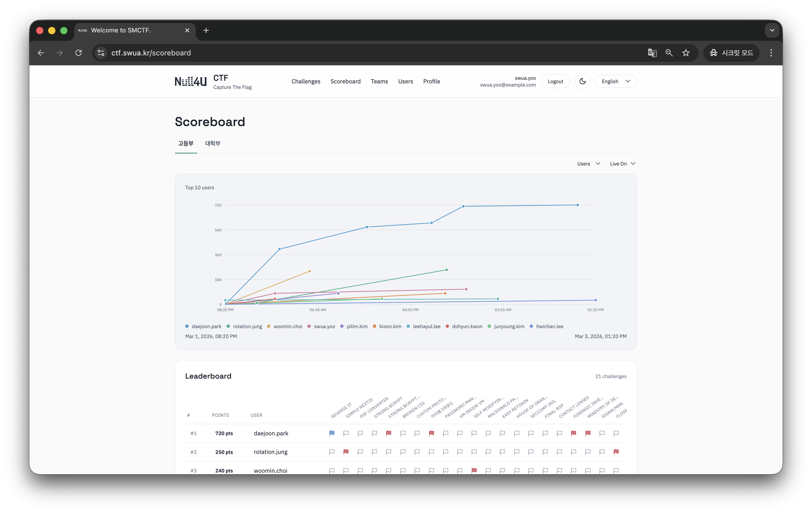The height and width of the screenshot is (513, 812).
Task: Click the Logout button
Action: point(555,81)
